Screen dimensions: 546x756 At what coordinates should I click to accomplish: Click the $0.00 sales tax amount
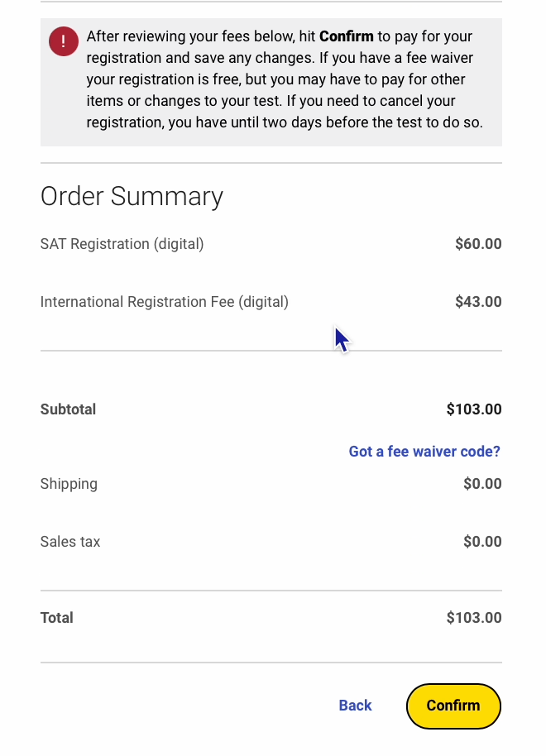tap(482, 542)
